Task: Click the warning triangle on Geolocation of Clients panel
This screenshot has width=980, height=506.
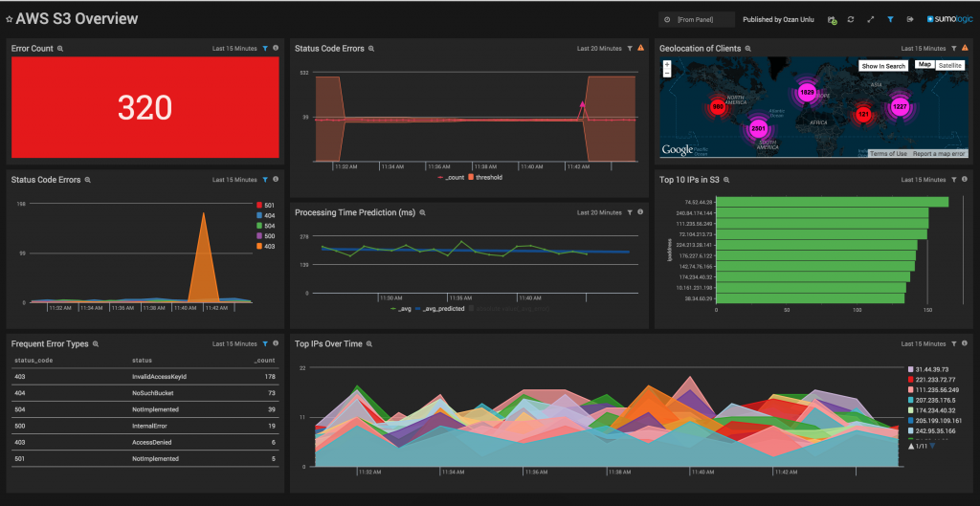Action: click(965, 48)
